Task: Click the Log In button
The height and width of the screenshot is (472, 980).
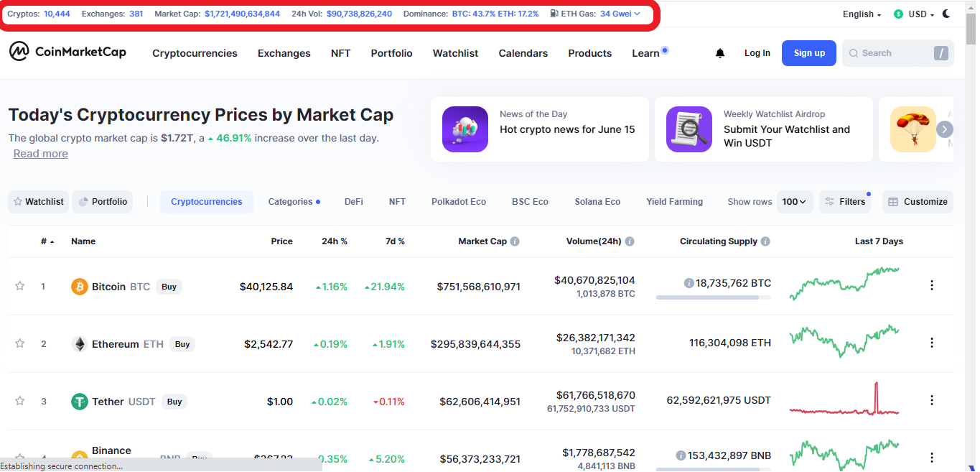Action: [757, 53]
